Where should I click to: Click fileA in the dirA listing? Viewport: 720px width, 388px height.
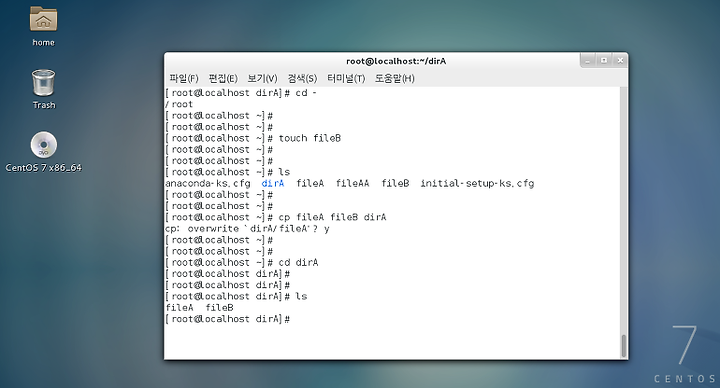coord(180,308)
